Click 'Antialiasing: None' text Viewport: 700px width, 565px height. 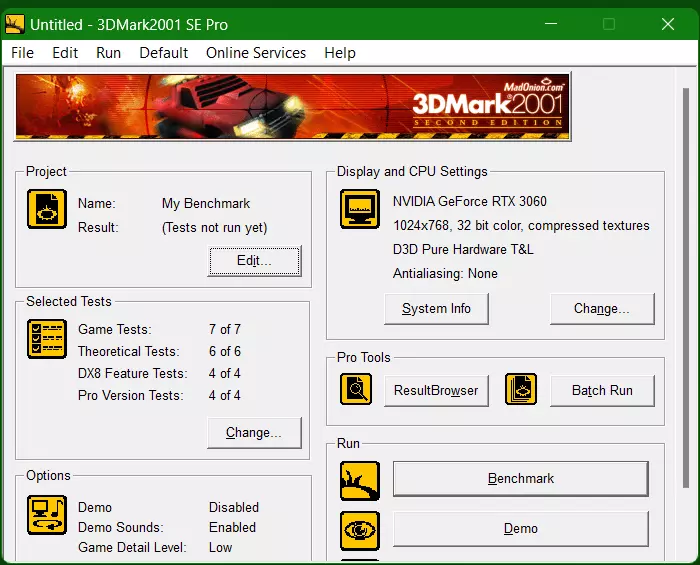[445, 273]
